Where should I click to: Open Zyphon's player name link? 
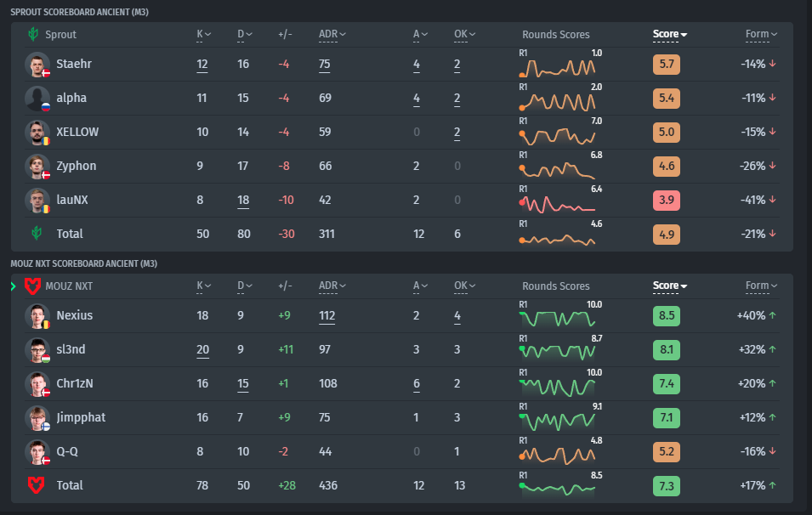[x=77, y=167]
